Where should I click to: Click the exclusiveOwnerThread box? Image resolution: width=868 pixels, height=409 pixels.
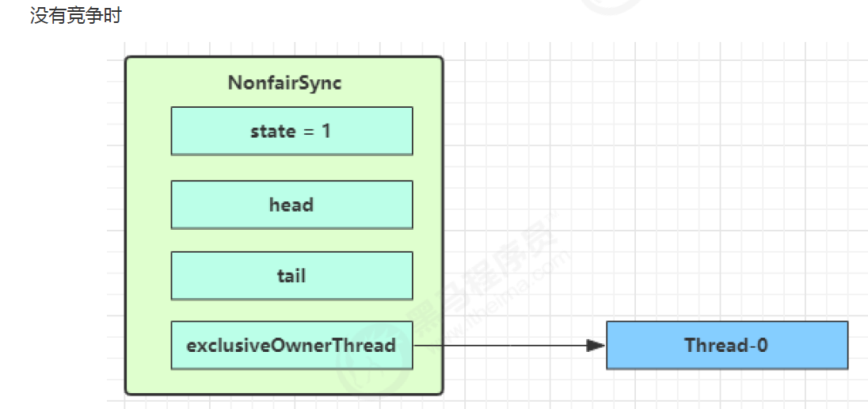(291, 346)
